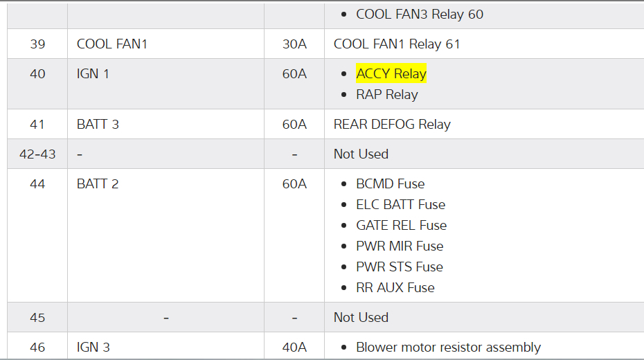Viewport: 644px width, 360px height.
Task: Click the PWR MIR Fuse entry
Action: coord(400,246)
